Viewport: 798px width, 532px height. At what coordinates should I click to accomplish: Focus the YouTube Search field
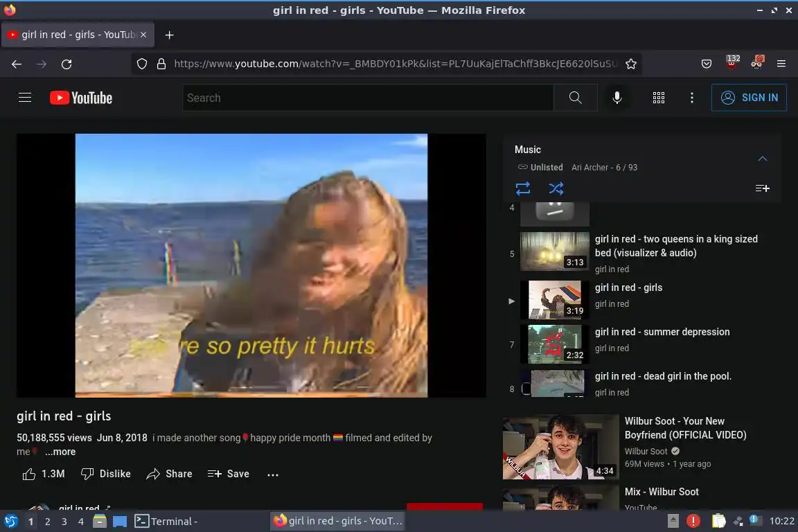pos(368,98)
